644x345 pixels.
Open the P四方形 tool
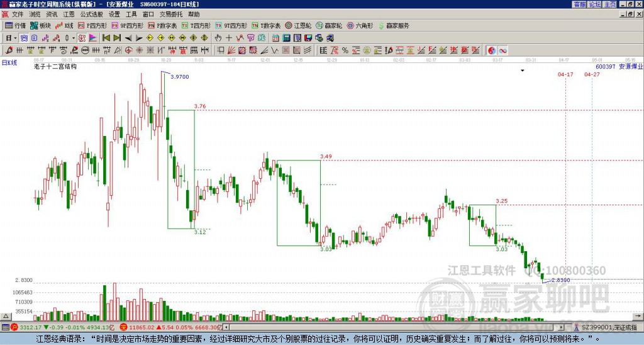point(92,25)
